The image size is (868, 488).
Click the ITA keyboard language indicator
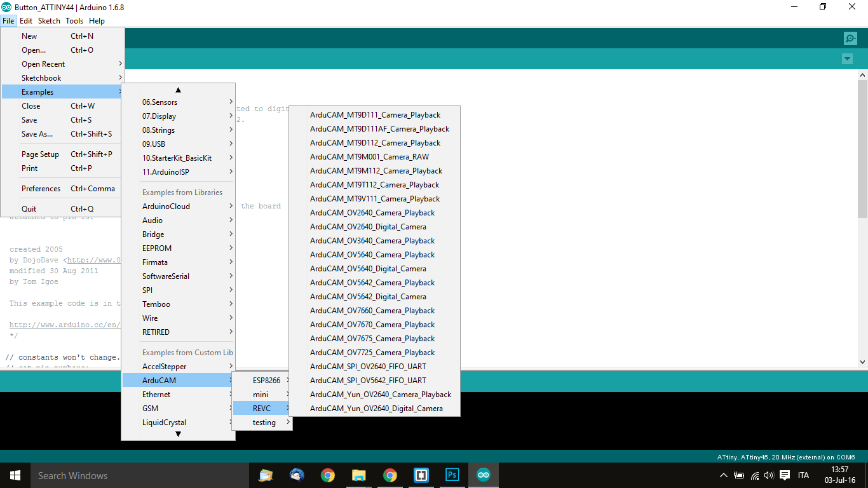[x=803, y=475]
